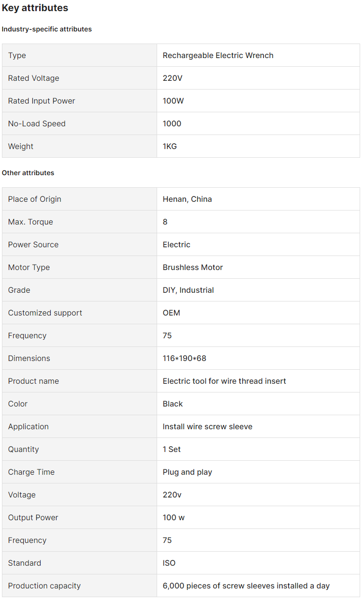The height and width of the screenshot is (602, 364).
Task: Click the Install wire screw sleeve value
Action: pos(207,426)
